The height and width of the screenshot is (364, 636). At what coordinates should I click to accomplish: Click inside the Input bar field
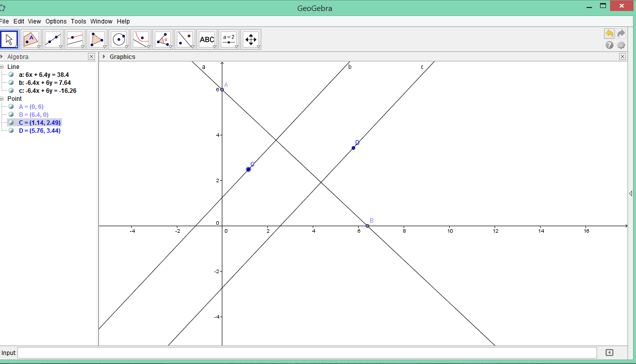point(307,353)
